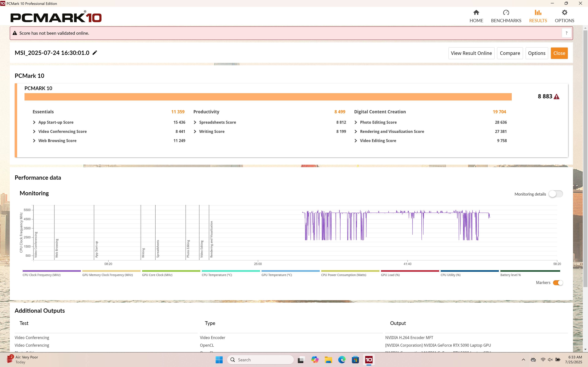The image size is (588, 367).
Task: Open File Explorer from the taskbar
Action: coord(328,360)
